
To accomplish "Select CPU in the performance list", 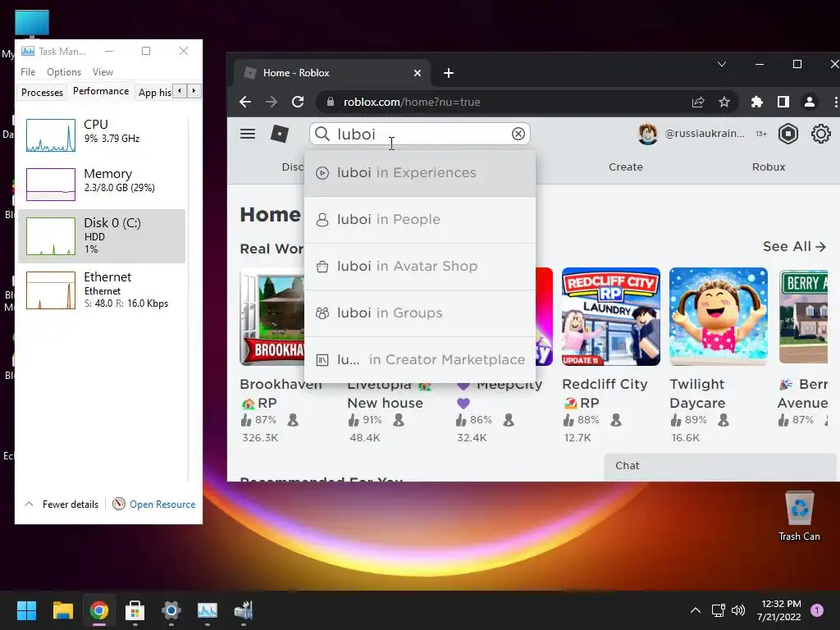I will pyautogui.click(x=102, y=134).
